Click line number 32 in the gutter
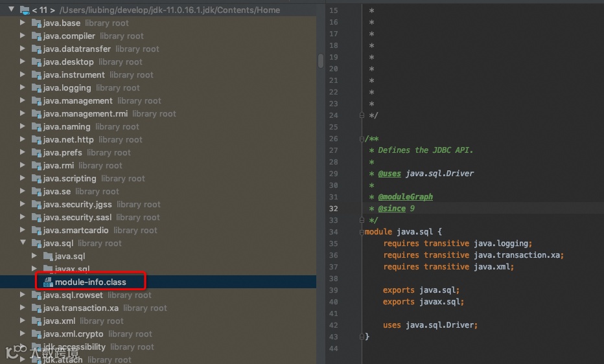This screenshot has height=364, width=604. coord(334,209)
